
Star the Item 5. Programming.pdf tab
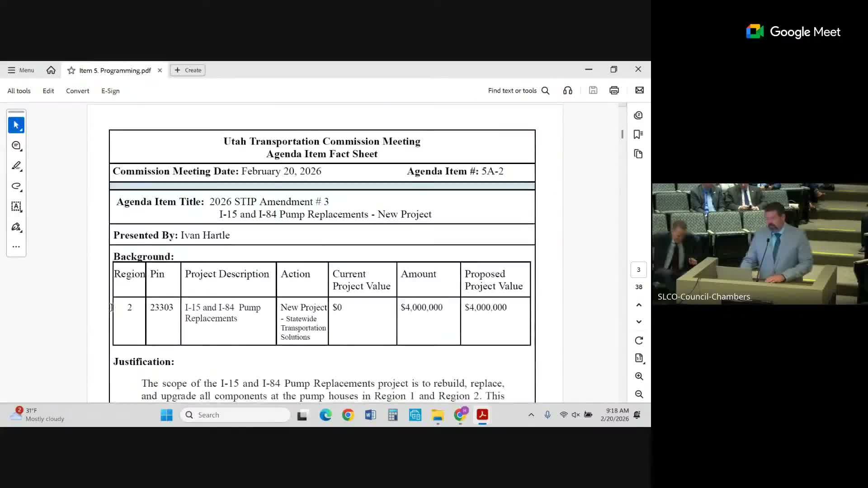coord(71,70)
